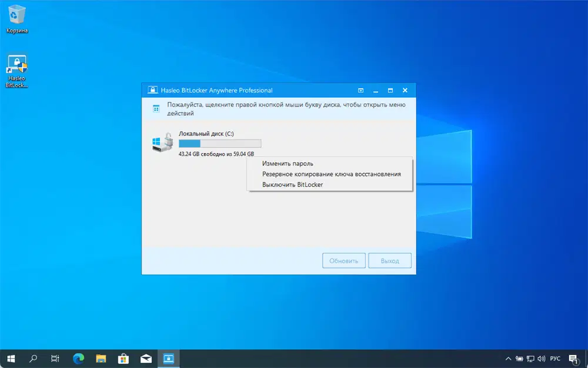Click the Windows Search icon
Image resolution: width=588 pixels, height=368 pixels.
[33, 359]
